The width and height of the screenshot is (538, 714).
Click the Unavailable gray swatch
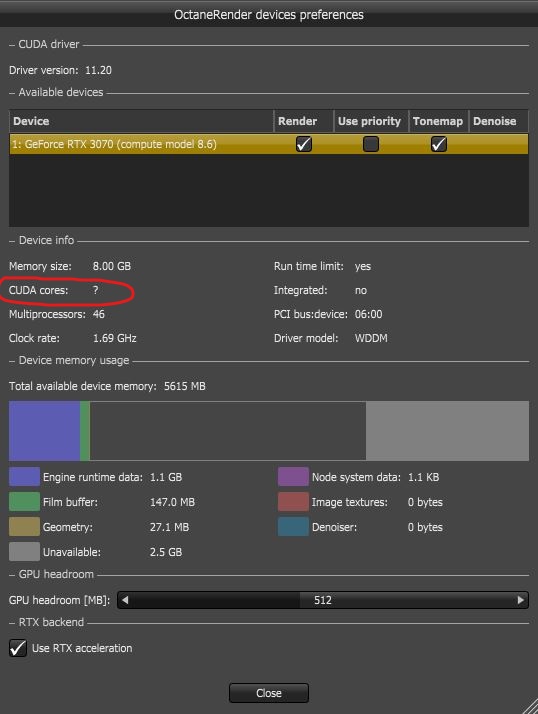24,552
